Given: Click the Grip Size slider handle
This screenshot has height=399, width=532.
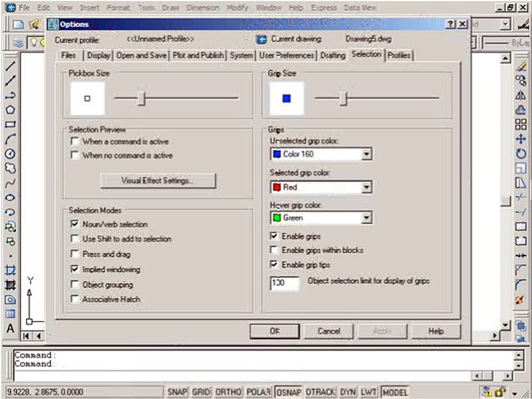Looking at the screenshot, I should [x=344, y=99].
